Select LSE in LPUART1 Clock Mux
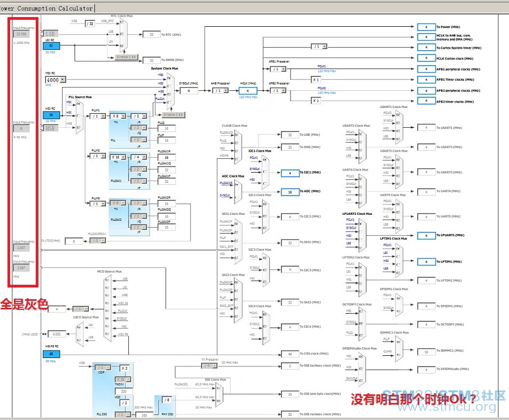This screenshot has width=509, height=420. 361,247
